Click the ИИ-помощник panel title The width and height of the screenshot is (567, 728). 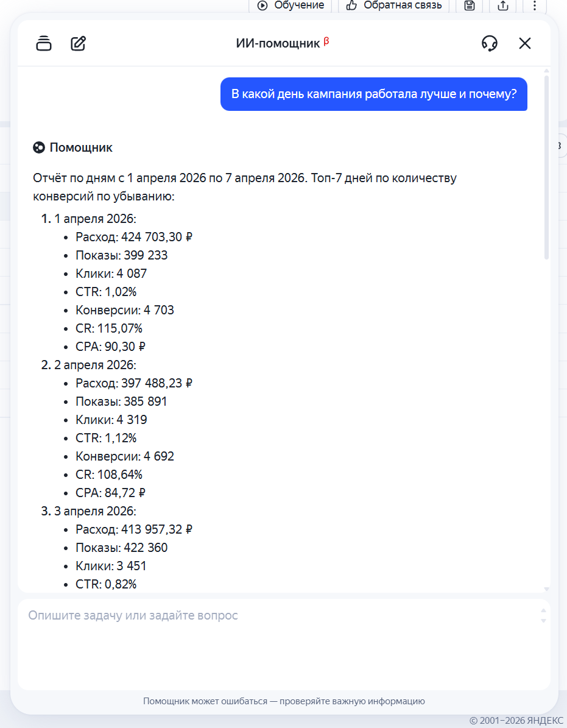click(x=278, y=43)
